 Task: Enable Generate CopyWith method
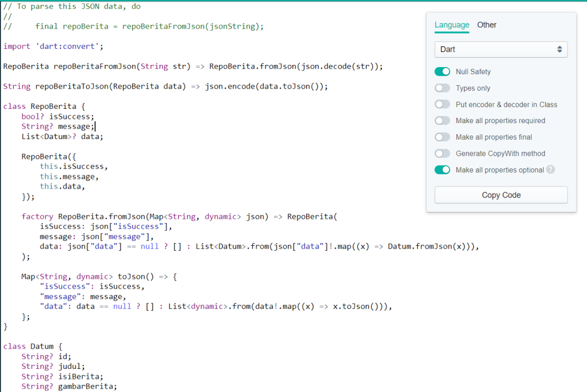(442, 153)
